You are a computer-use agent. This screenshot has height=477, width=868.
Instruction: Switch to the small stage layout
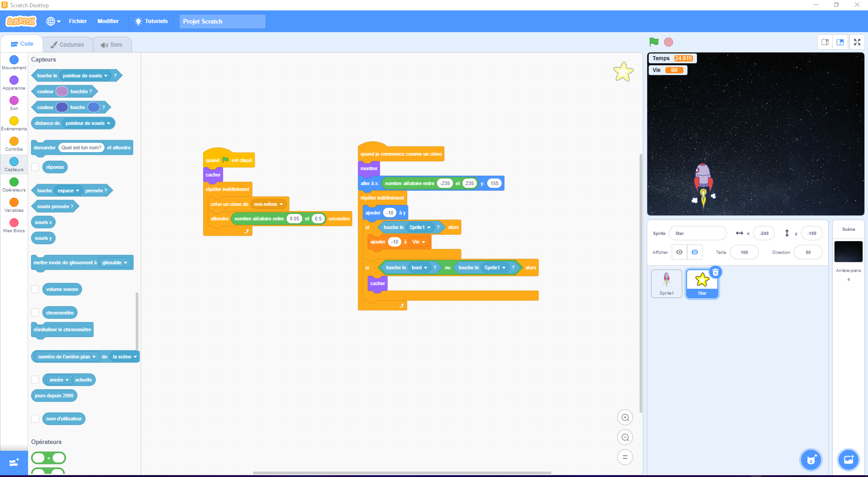(825, 42)
